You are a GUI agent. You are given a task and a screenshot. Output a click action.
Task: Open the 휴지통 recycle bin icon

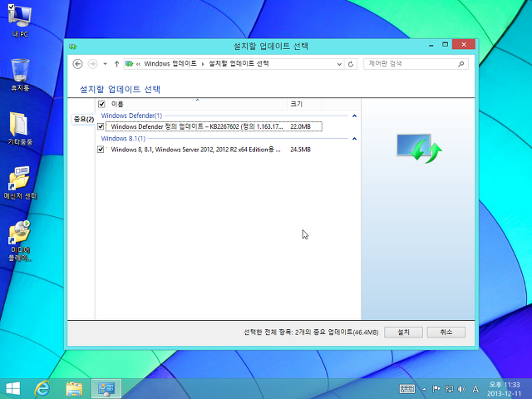point(20,75)
